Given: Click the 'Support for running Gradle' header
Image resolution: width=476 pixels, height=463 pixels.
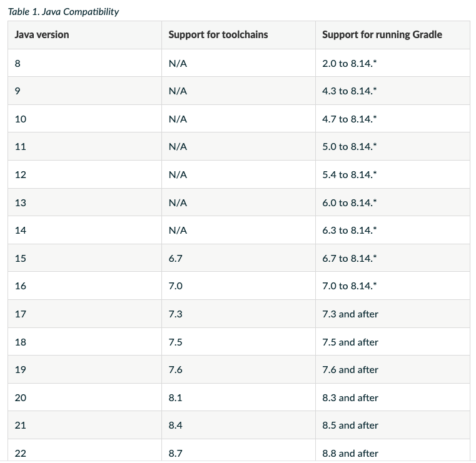Looking at the screenshot, I should pos(382,35).
